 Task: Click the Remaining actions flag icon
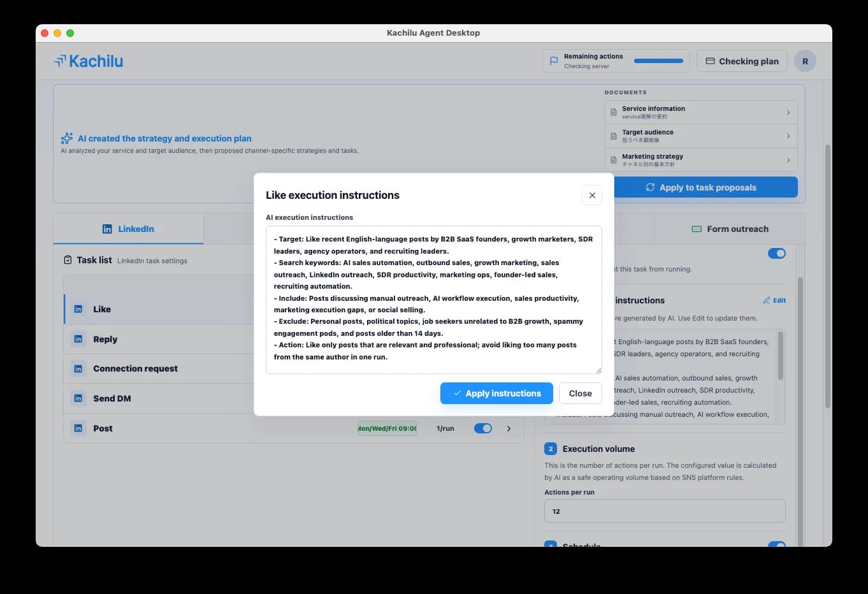click(554, 61)
